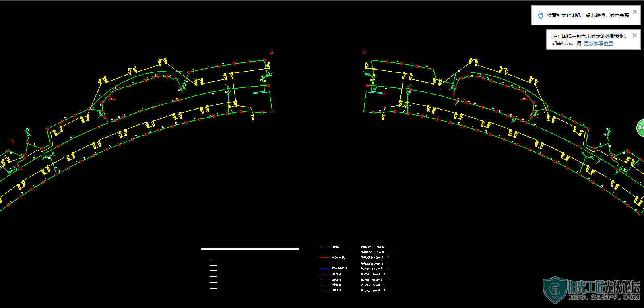
Task: Close the 检查到天正图纸 notification
Action: tap(635, 12)
